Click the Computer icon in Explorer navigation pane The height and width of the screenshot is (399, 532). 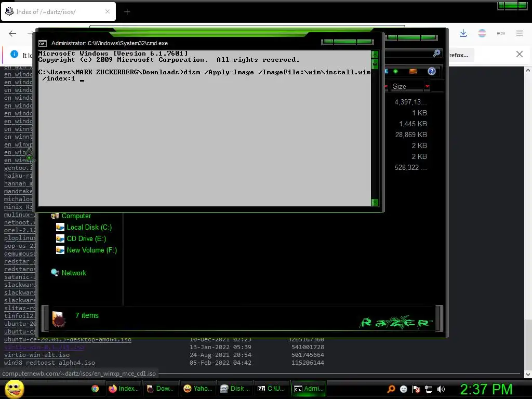pos(55,216)
